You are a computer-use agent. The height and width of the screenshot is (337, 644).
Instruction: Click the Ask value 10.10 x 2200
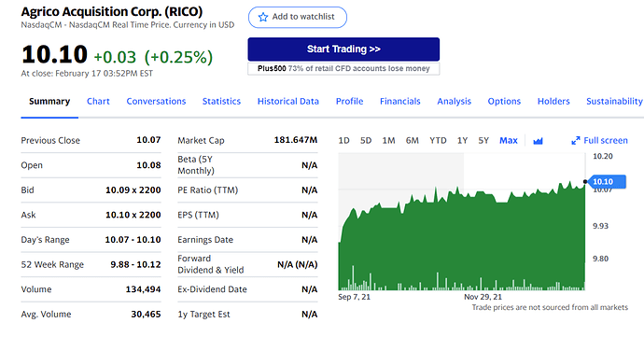click(x=133, y=215)
